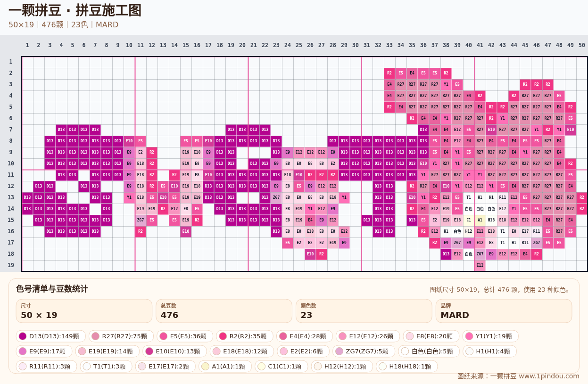Choose the R11 legend chip with 3 beads
This screenshot has height=384, width=588.
(x=46, y=367)
